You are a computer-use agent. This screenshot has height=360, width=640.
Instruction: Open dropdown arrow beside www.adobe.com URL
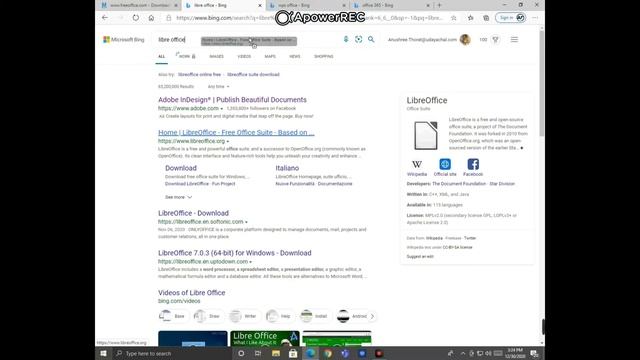(222, 109)
